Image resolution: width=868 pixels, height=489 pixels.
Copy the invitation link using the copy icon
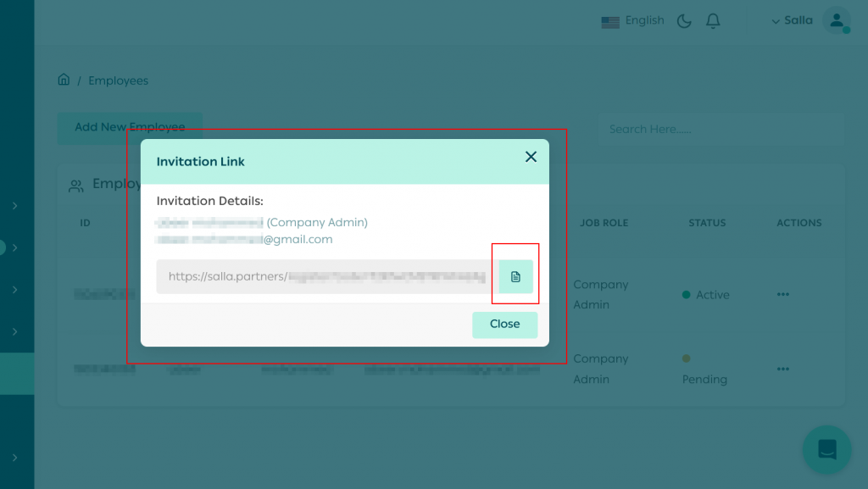point(515,276)
